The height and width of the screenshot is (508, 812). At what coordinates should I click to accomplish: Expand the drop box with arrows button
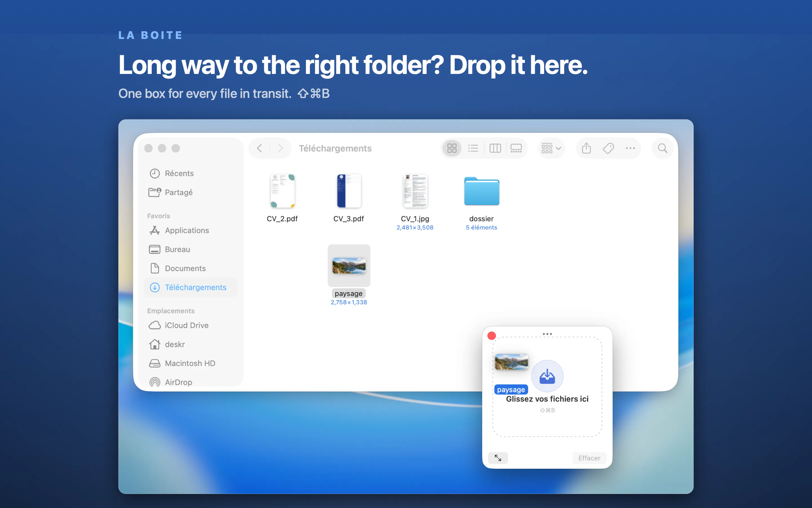click(498, 458)
